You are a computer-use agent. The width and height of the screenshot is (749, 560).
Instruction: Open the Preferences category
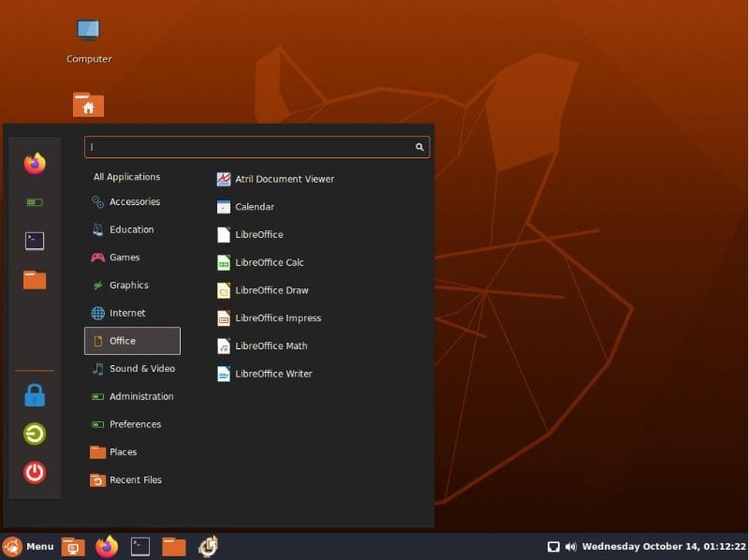[132, 424]
